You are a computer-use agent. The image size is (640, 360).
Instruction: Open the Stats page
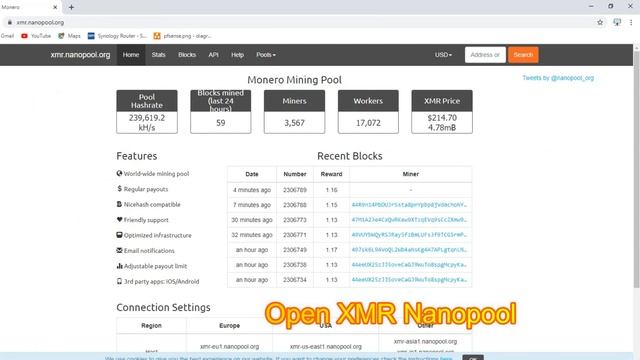[x=158, y=55]
